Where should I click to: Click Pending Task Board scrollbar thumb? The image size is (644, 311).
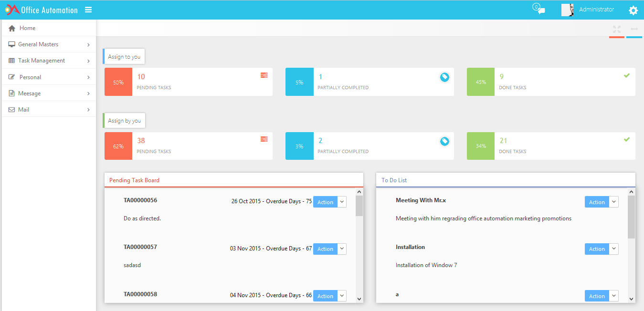tap(359, 206)
